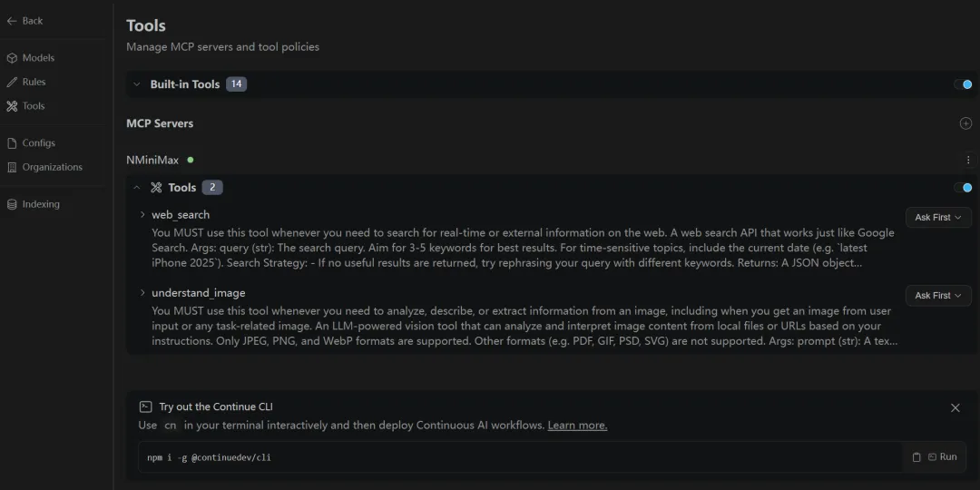The image size is (980, 490).
Task: Click the Configs file icon
Action: click(x=12, y=143)
